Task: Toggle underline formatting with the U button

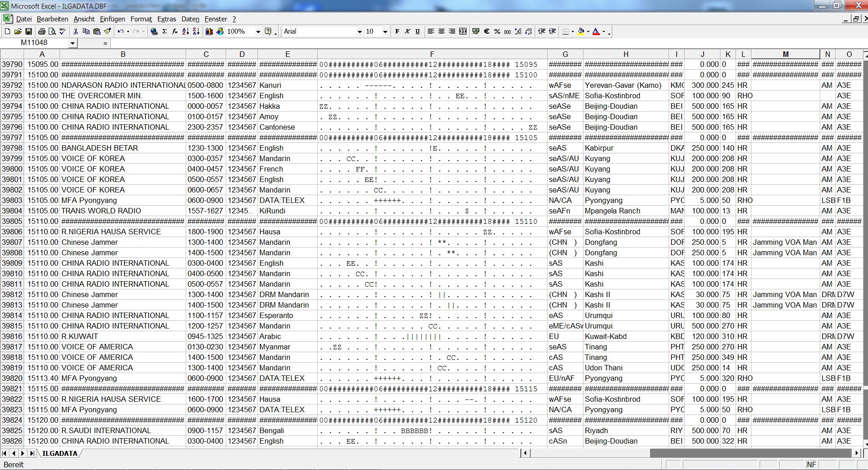Action: [x=417, y=31]
